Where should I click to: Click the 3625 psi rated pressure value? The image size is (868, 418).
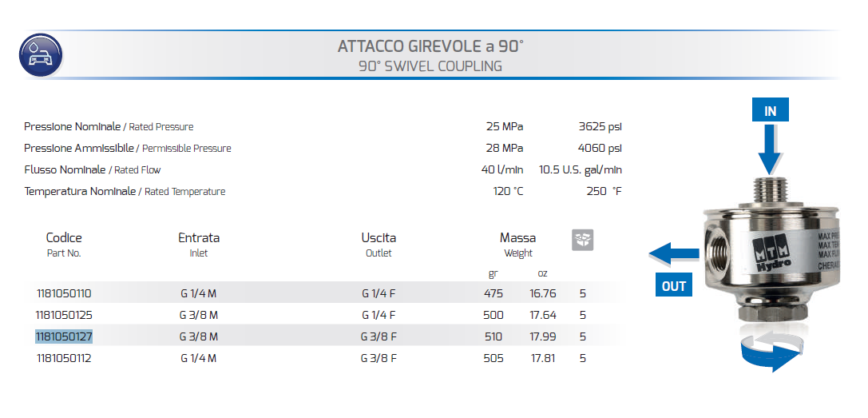pyautogui.click(x=600, y=126)
